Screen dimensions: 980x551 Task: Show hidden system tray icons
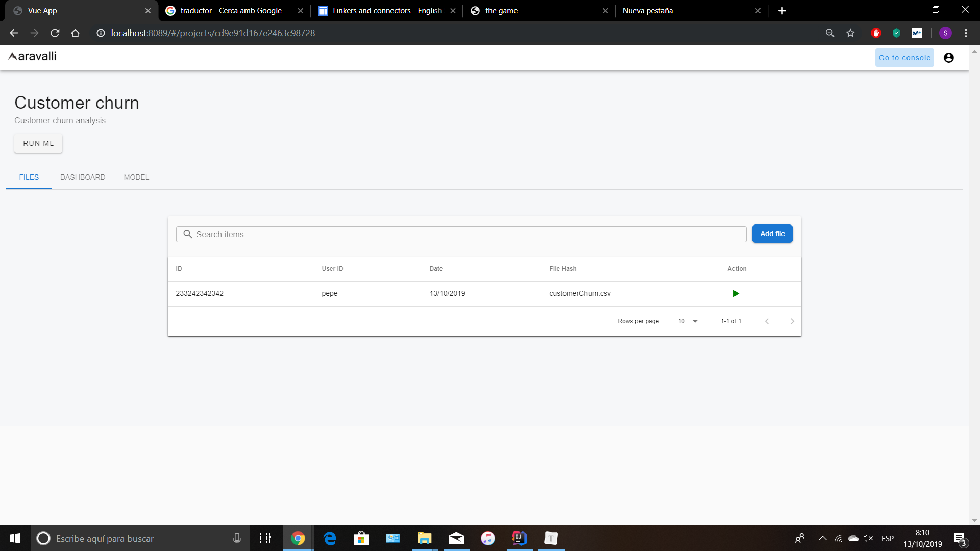[822, 538]
